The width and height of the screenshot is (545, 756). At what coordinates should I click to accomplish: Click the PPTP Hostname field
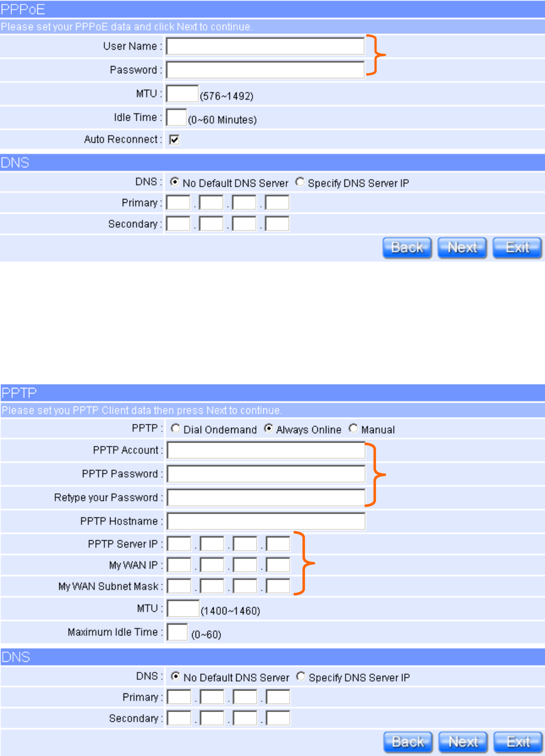pyautogui.click(x=266, y=521)
